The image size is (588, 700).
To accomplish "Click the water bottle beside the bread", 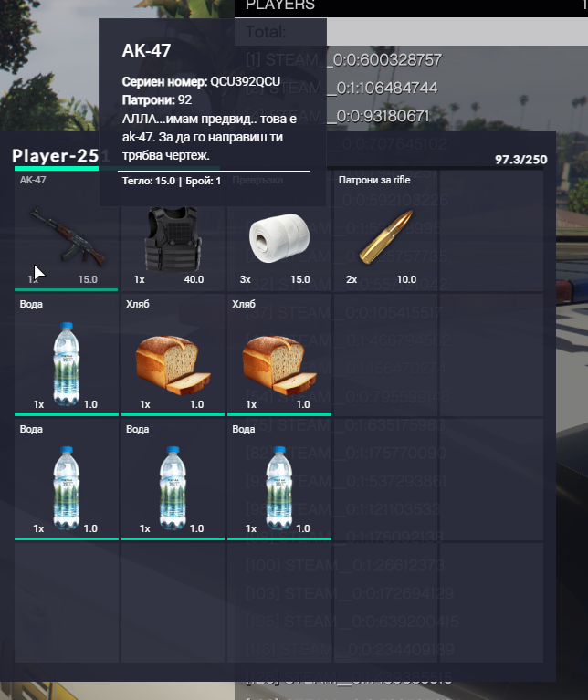I will (x=66, y=355).
